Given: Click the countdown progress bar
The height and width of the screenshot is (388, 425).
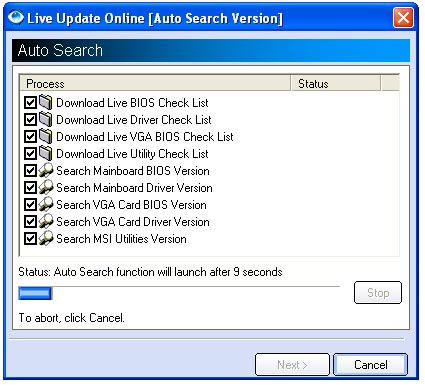Looking at the screenshot, I should pyautogui.click(x=179, y=293).
